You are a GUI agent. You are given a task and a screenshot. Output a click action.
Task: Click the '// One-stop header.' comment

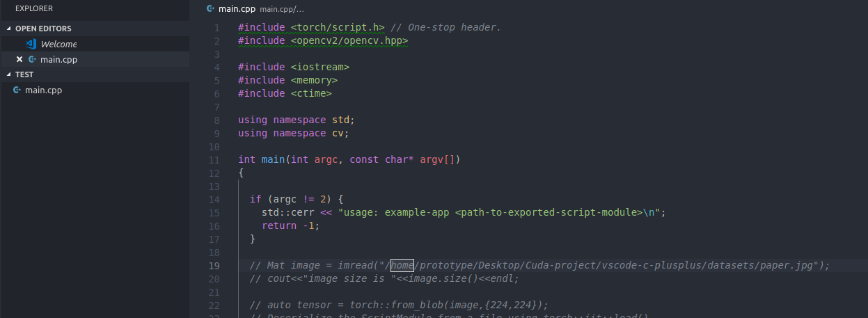[446, 27]
